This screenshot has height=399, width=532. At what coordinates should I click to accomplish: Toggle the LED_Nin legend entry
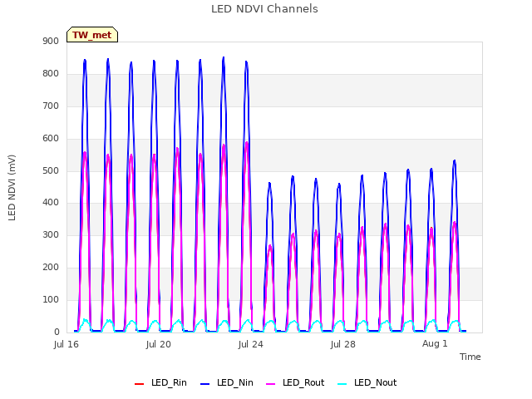point(227,383)
